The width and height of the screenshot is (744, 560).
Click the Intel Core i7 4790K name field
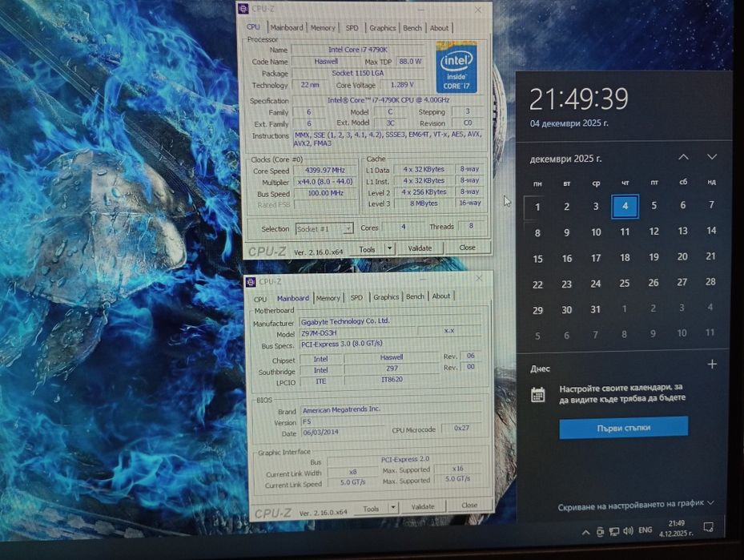point(358,50)
